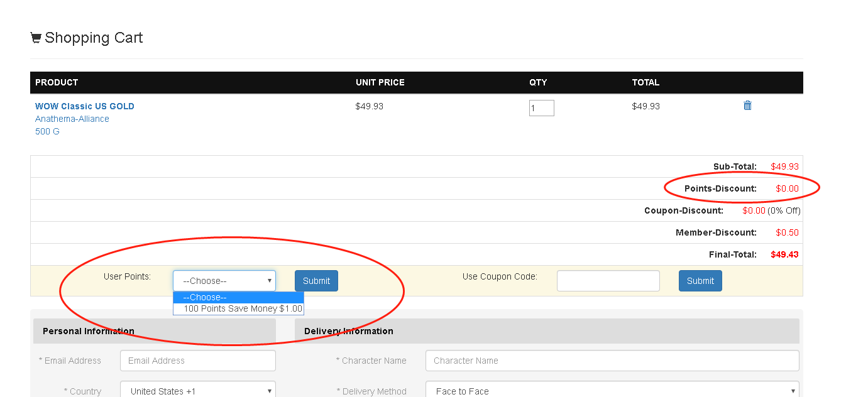Submit the selected user points
The width and height of the screenshot is (868, 397).
tap(316, 281)
